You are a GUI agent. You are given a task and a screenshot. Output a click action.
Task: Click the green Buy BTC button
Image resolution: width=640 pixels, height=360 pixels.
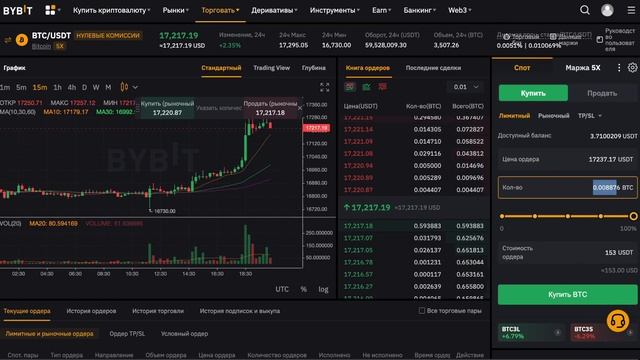pos(567,295)
